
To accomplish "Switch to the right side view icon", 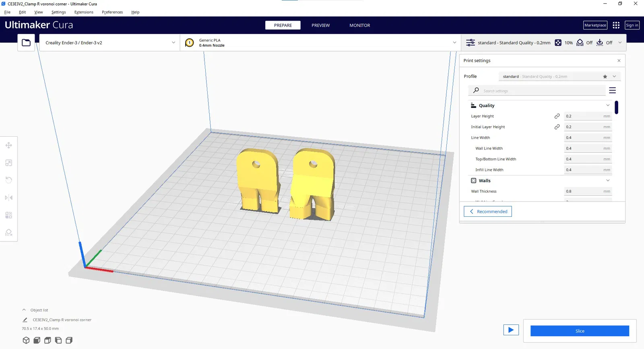I will click(69, 340).
